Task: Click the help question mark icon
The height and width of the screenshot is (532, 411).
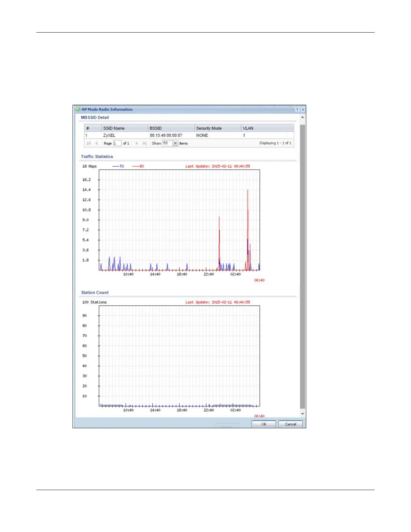Action: pyautogui.click(x=297, y=109)
